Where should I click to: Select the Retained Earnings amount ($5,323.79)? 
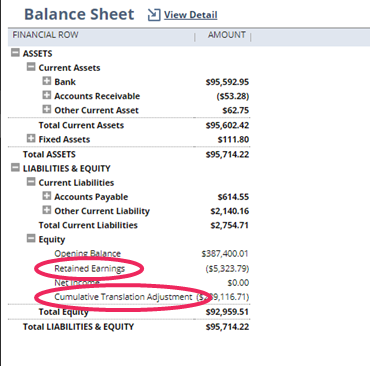[x=227, y=269]
